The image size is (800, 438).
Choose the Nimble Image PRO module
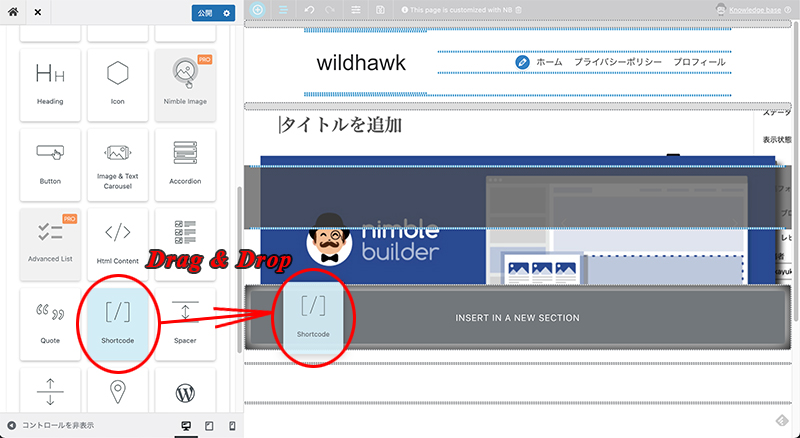pyautogui.click(x=185, y=84)
